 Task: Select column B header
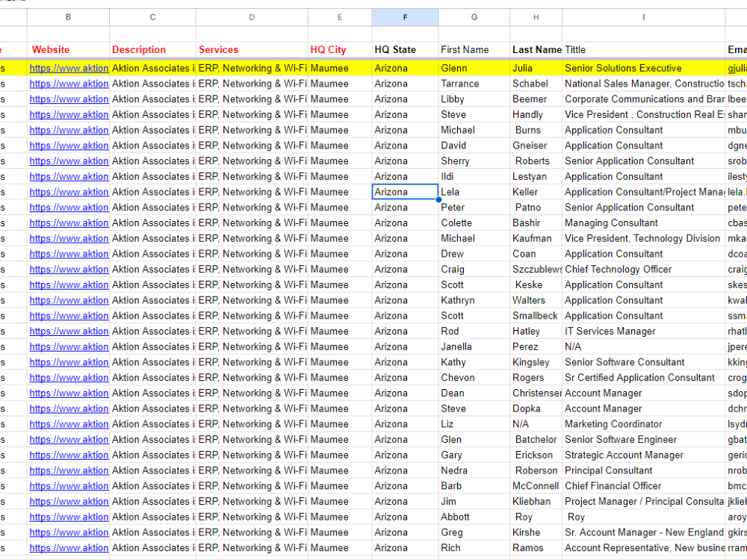click(x=68, y=17)
